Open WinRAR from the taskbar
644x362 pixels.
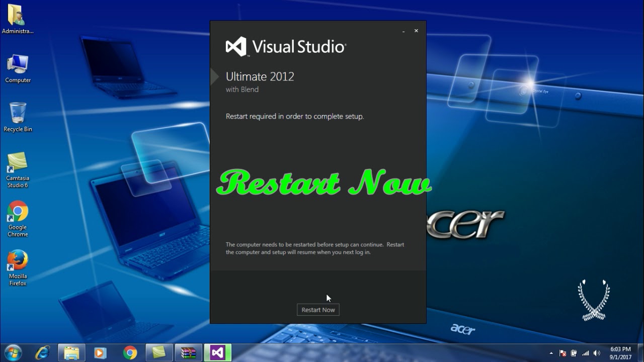188,353
